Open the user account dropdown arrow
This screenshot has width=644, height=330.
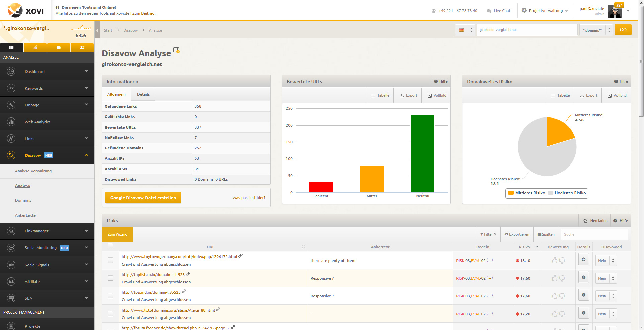point(628,11)
